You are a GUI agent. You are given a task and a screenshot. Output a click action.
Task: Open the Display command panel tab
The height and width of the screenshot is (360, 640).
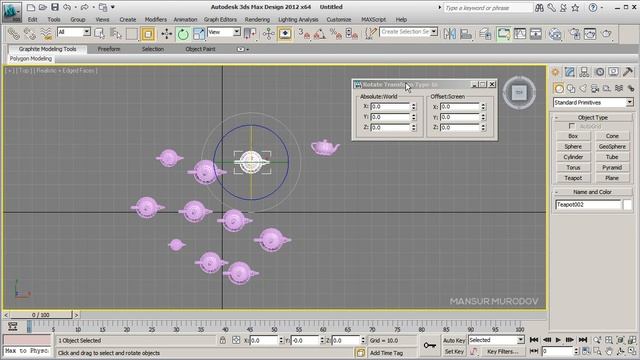pyautogui.click(x=613, y=72)
